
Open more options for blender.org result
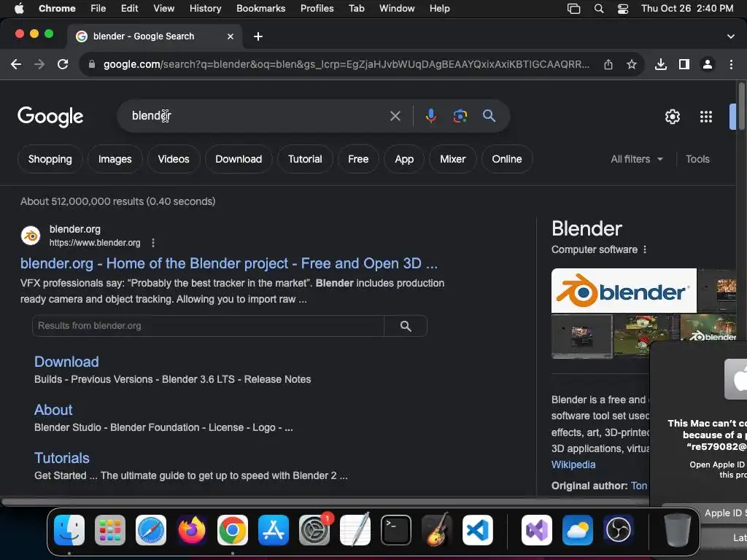coord(153,243)
